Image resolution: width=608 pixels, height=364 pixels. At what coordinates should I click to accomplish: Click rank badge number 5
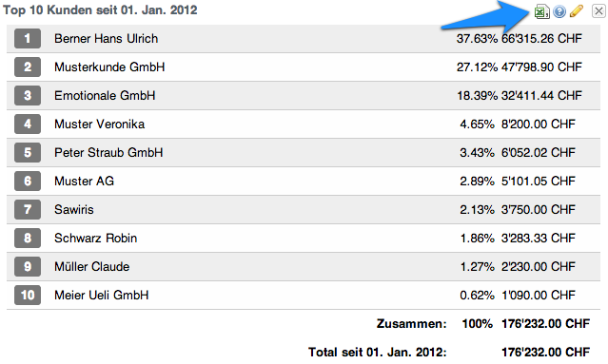pyautogui.click(x=28, y=153)
